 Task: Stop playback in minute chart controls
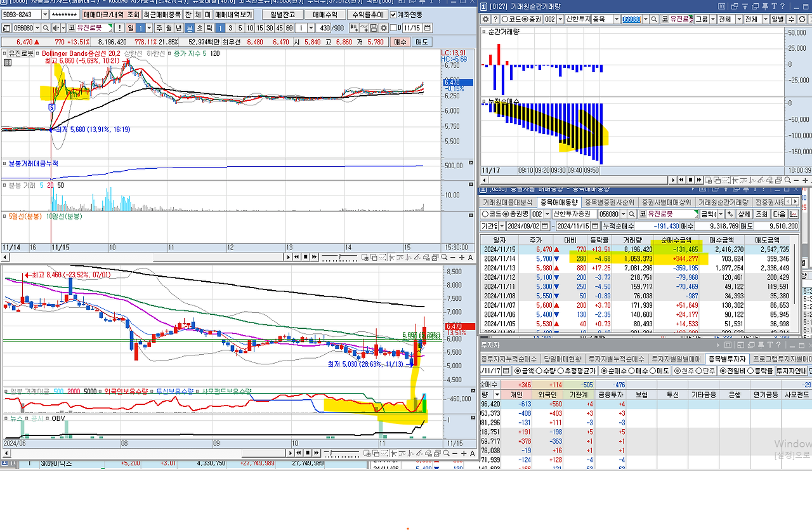306,257
